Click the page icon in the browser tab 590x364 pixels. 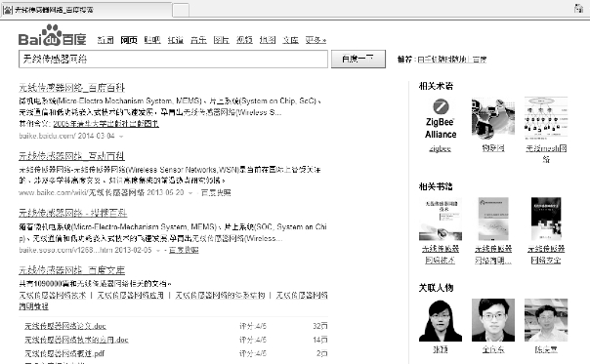click(x=7, y=10)
